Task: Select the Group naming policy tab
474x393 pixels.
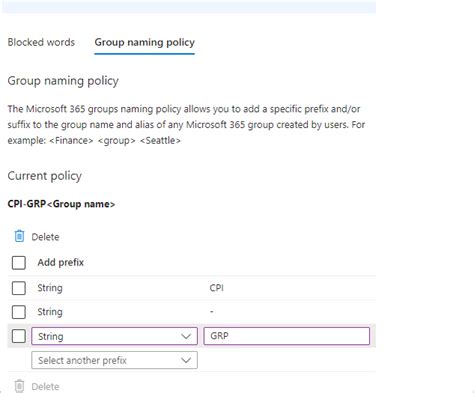Action: (x=144, y=42)
